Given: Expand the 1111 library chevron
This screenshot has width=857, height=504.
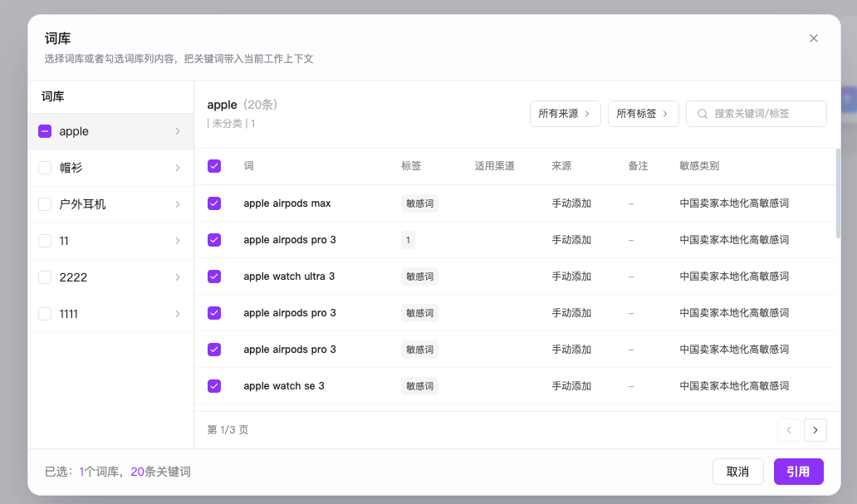Looking at the screenshot, I should point(178,314).
